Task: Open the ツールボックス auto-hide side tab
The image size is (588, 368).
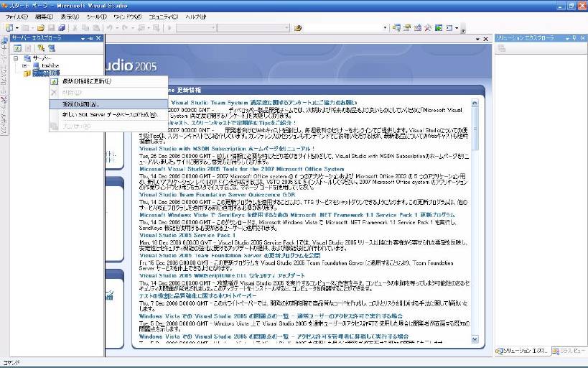Action: tap(4, 116)
